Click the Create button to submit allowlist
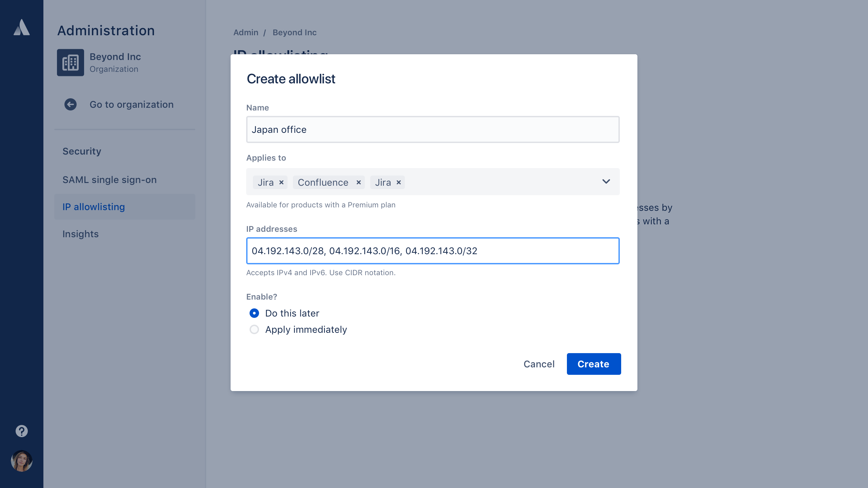Viewport: 868px width, 488px height. 593,364
